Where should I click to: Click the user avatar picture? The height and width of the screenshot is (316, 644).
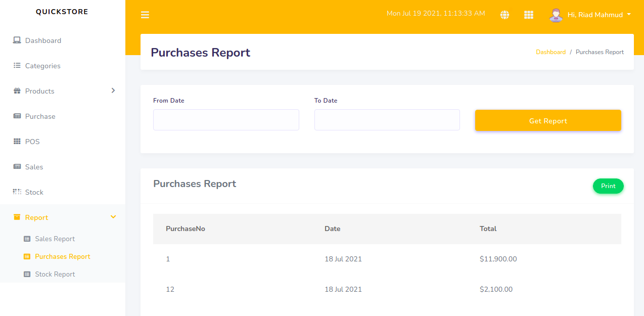pyautogui.click(x=556, y=15)
